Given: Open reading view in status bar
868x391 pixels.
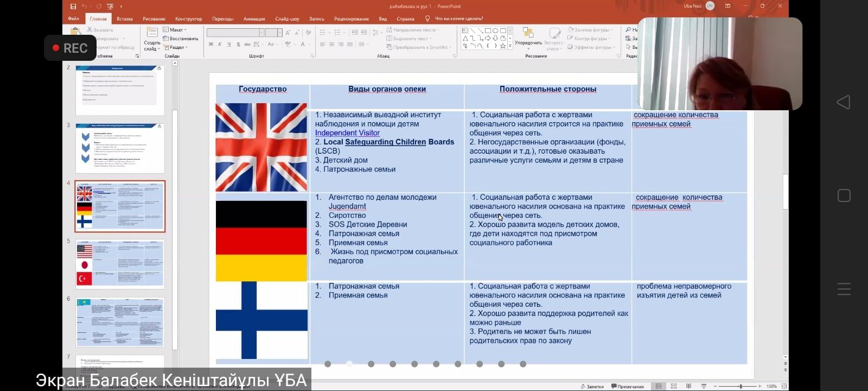Looking at the screenshot, I should coord(688,386).
